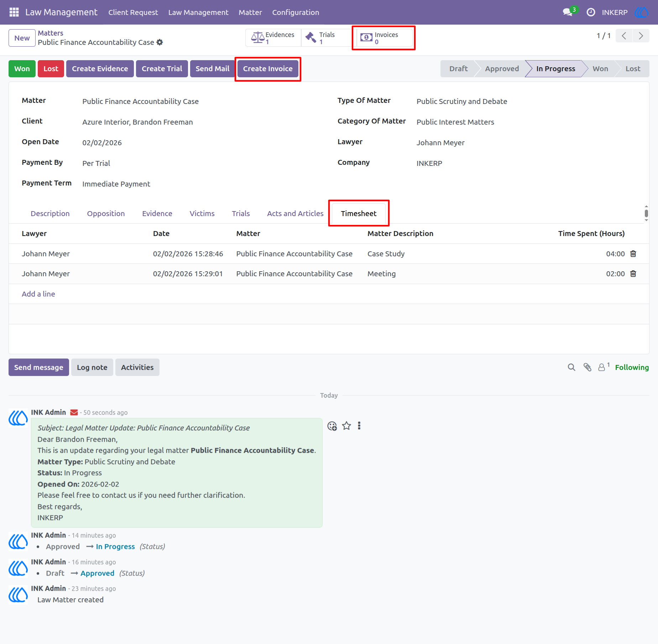Add a reaction to the message
Image resolution: width=658 pixels, height=644 pixels.
(x=332, y=426)
